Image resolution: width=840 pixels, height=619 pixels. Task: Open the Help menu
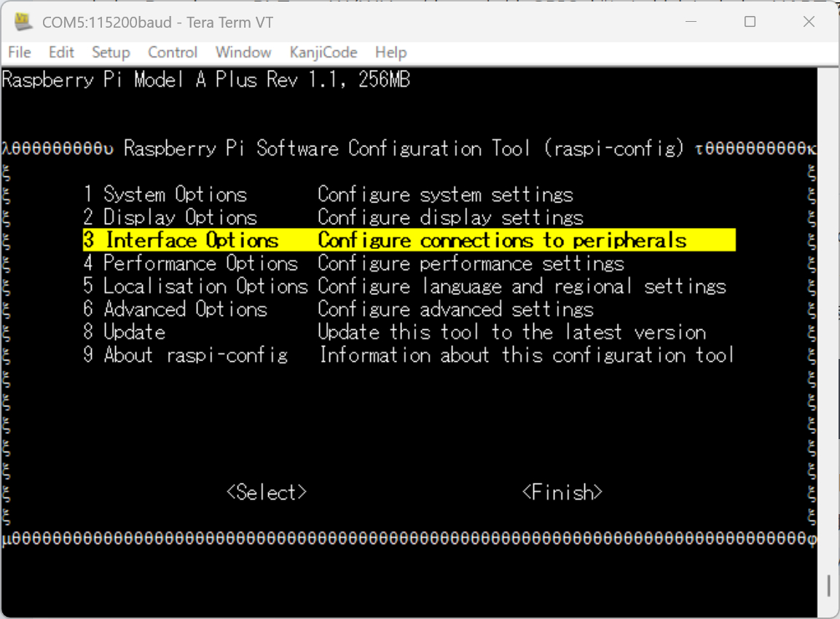pyautogui.click(x=391, y=52)
